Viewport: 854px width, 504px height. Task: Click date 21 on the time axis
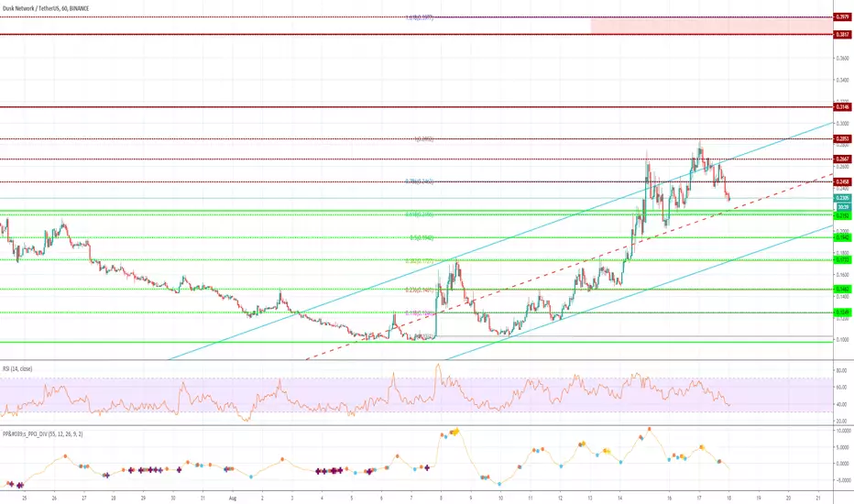[818, 498]
